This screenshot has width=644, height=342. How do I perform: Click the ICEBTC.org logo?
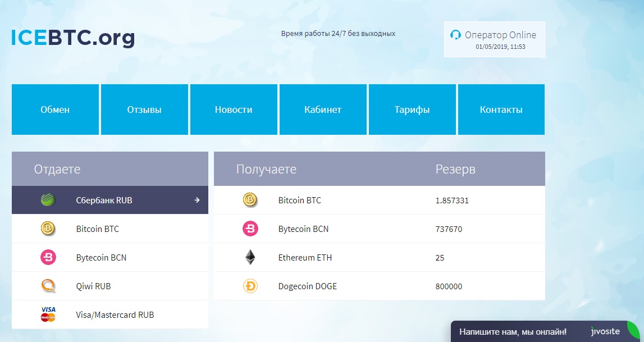[73, 37]
